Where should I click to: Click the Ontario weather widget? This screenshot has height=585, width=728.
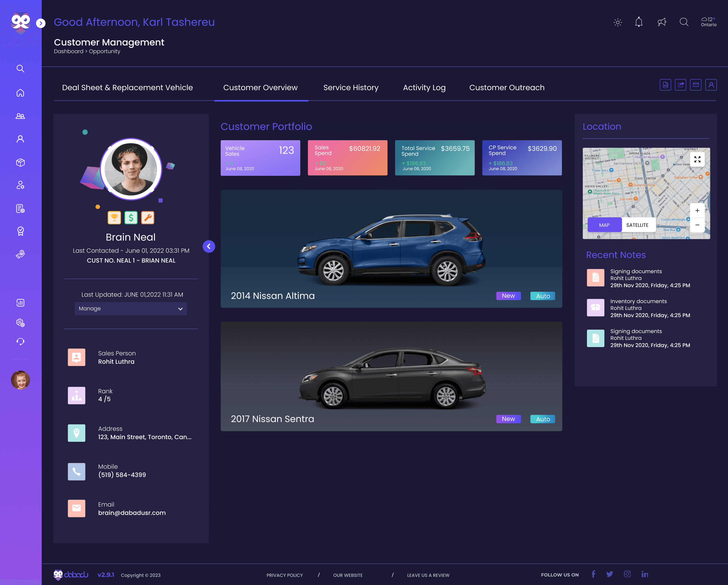click(x=709, y=22)
